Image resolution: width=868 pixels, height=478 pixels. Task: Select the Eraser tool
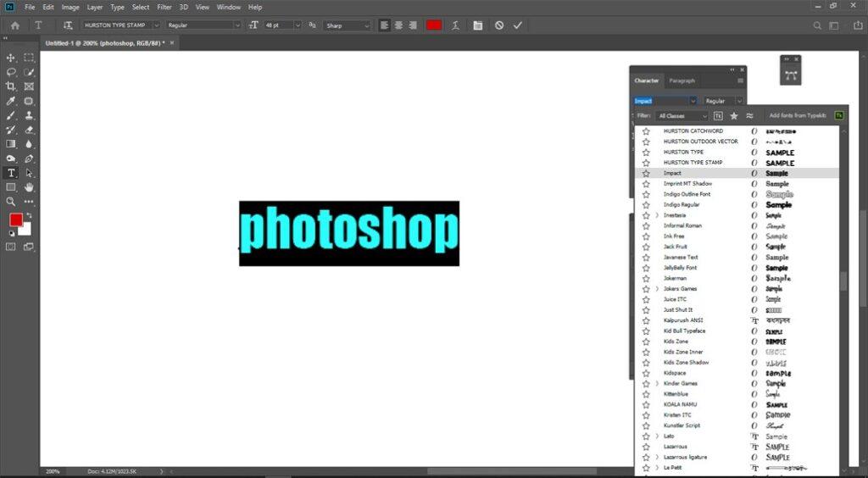[29, 130]
